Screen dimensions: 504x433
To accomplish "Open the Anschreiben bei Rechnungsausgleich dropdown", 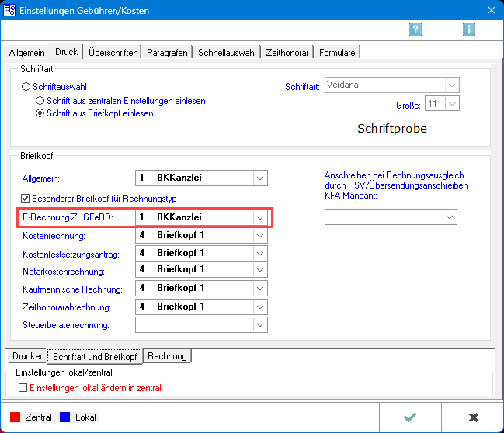I will tap(449, 217).
